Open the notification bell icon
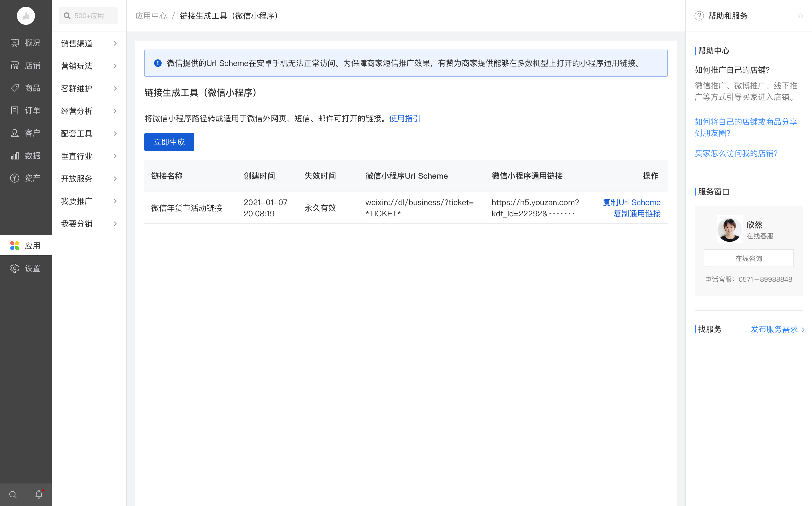The width and height of the screenshot is (812, 506). pos(39,494)
